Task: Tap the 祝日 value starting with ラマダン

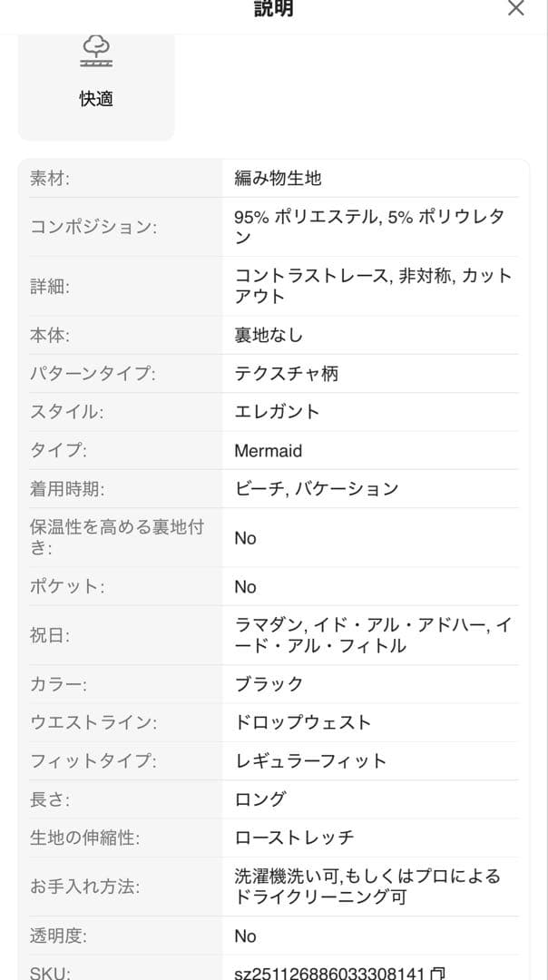Action: click(x=373, y=635)
